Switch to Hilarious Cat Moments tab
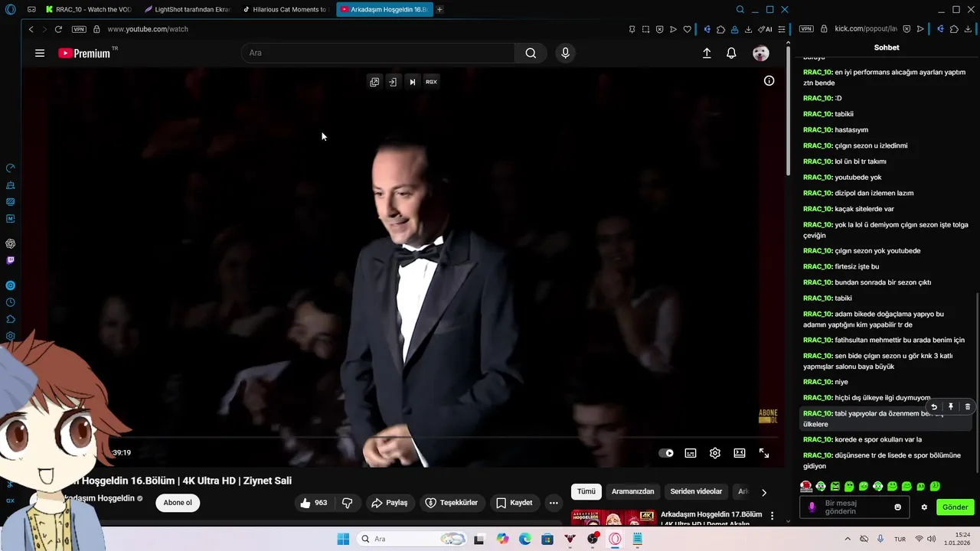The width and height of the screenshot is (980, 551). [x=285, y=9]
